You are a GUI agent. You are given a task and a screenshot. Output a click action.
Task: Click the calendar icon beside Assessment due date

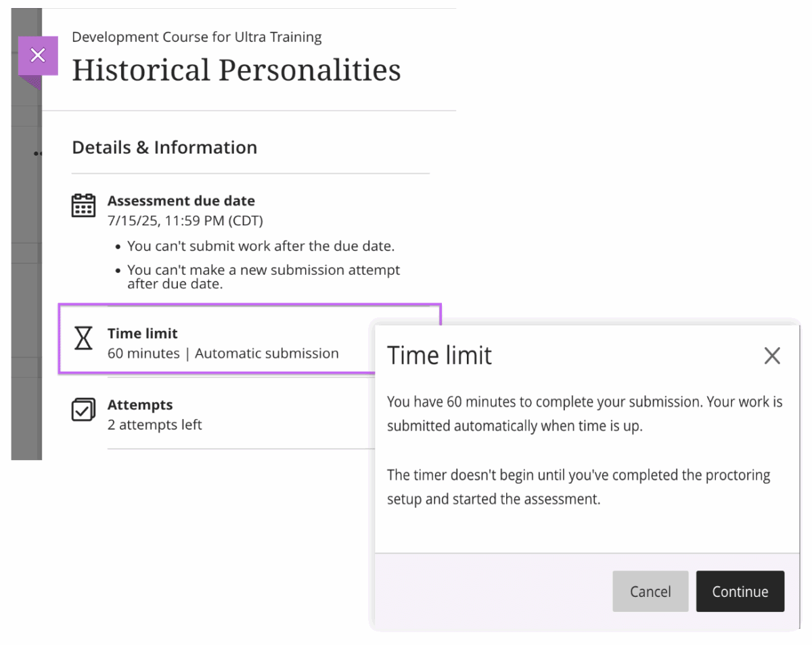[x=83, y=205]
